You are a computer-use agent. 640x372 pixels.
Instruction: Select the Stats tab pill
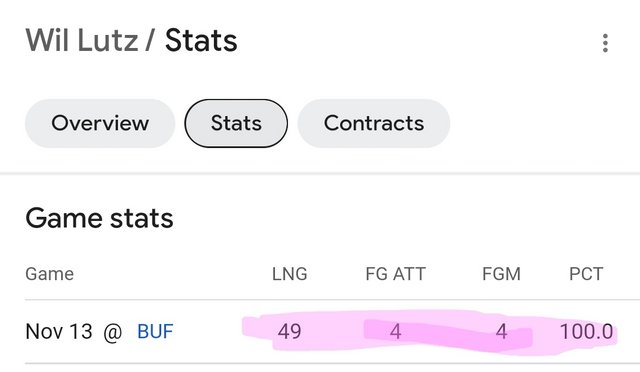click(x=236, y=123)
